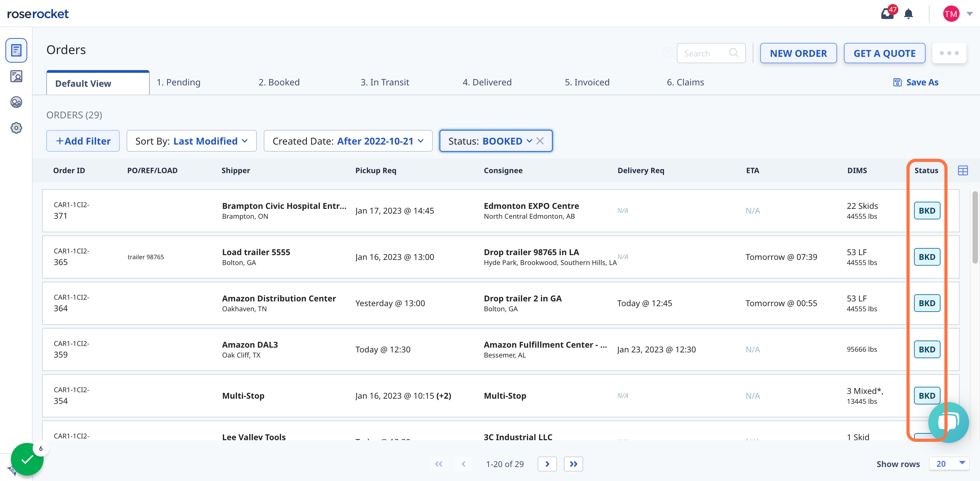Click the Order ID column header
This screenshot has height=481, width=980.
[x=69, y=170]
